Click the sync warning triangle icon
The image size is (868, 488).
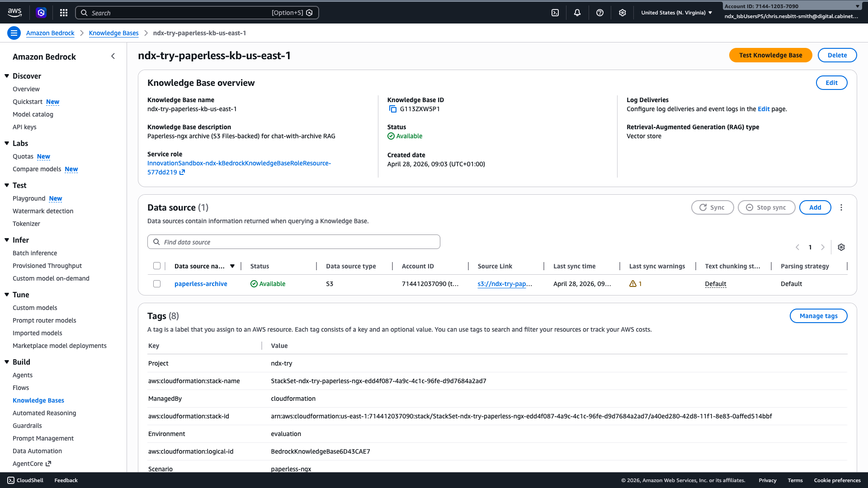pyautogui.click(x=633, y=284)
